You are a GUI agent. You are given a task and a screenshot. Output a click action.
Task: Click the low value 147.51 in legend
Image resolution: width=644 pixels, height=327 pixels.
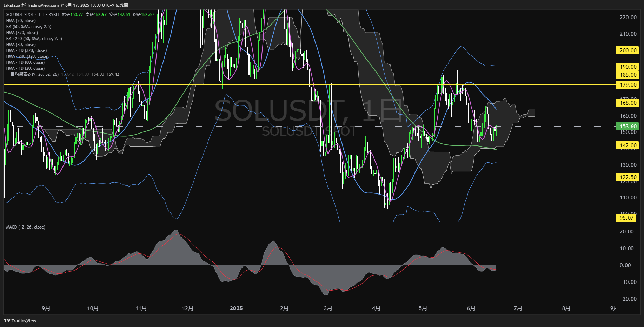tap(124, 15)
